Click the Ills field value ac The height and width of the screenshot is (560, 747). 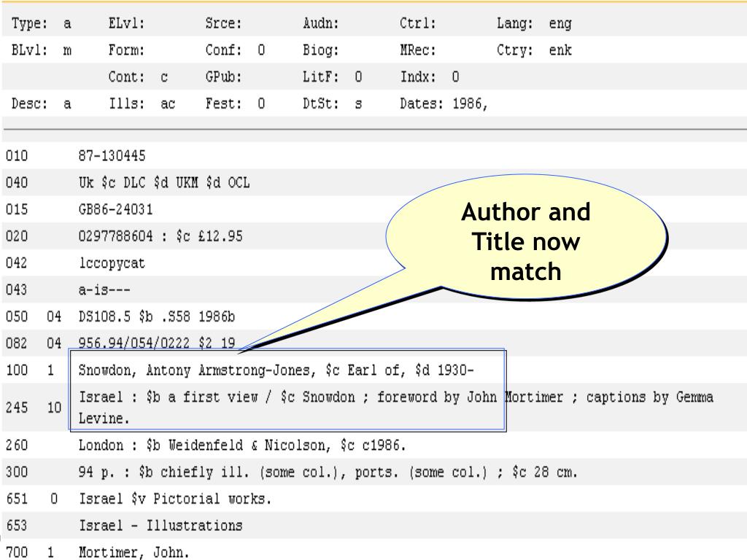[x=168, y=104]
